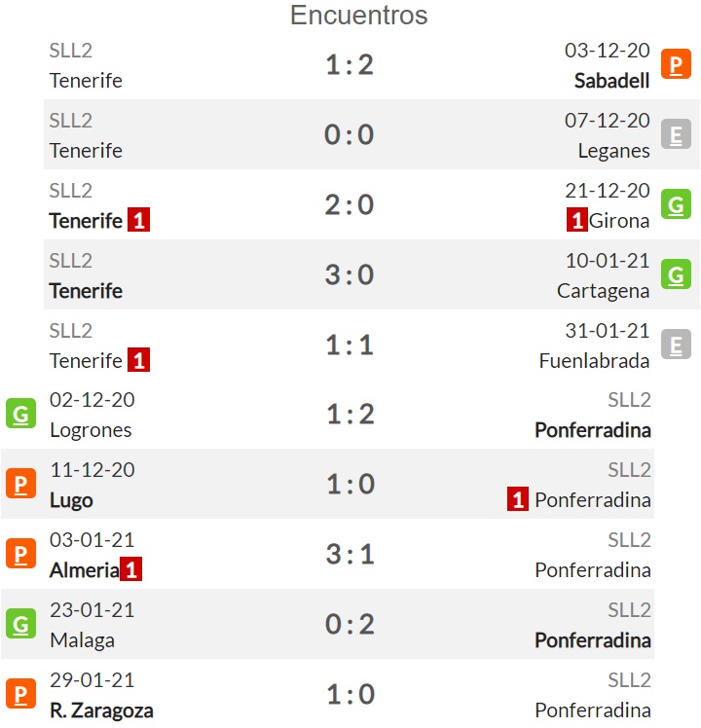The image size is (701, 728).
Task: Click the orange P badge beside Almeria
Action: click(x=20, y=554)
